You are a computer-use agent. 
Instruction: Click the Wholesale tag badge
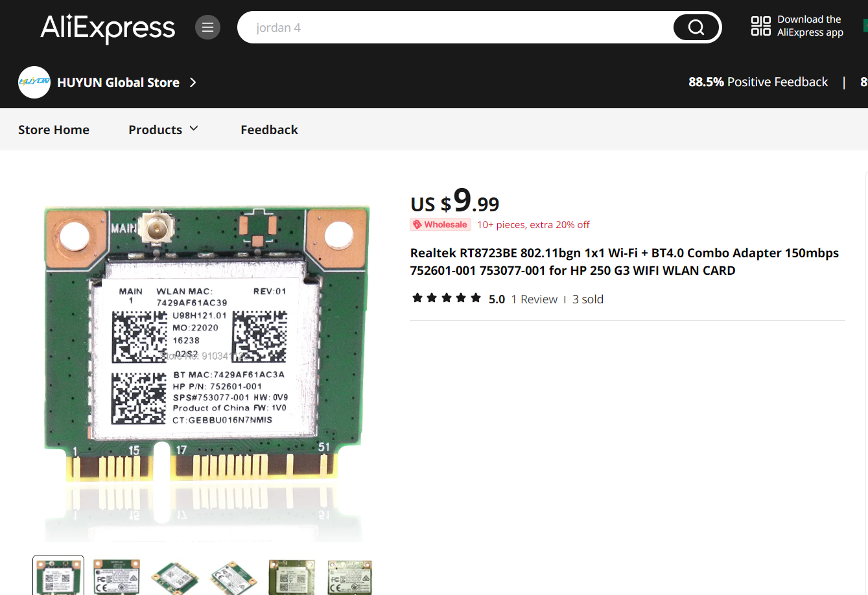440,224
